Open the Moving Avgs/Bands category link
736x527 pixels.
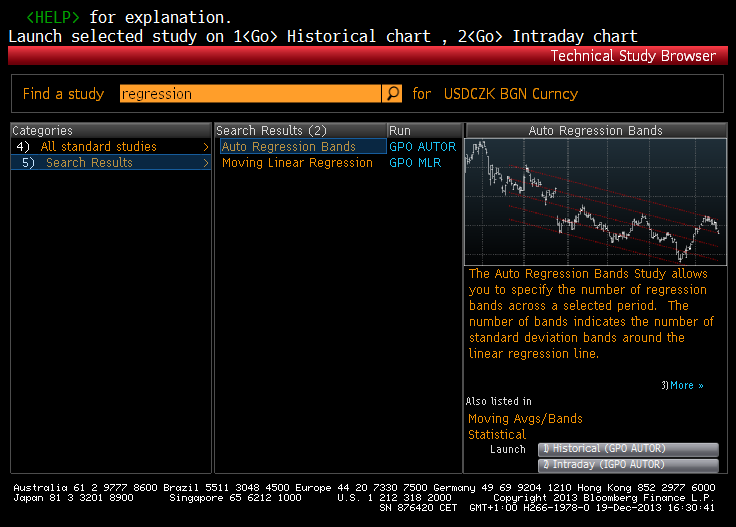[525, 419]
